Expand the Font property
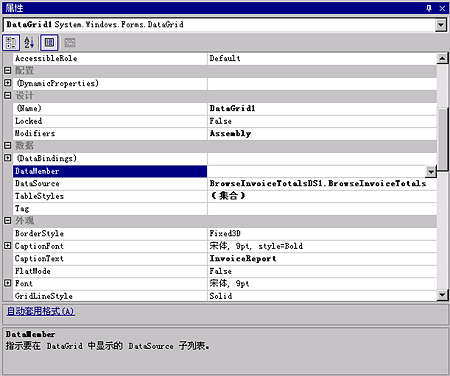This screenshot has height=376, width=450. click(x=8, y=283)
